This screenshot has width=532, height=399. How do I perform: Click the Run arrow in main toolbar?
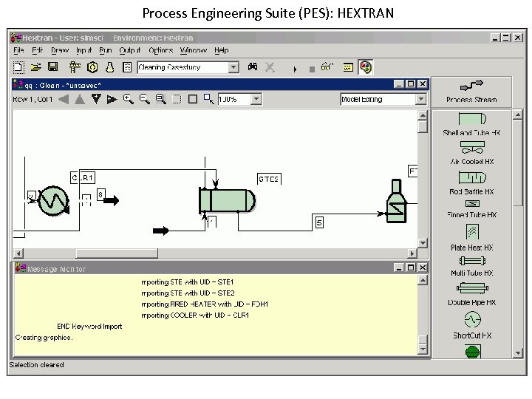click(x=295, y=69)
